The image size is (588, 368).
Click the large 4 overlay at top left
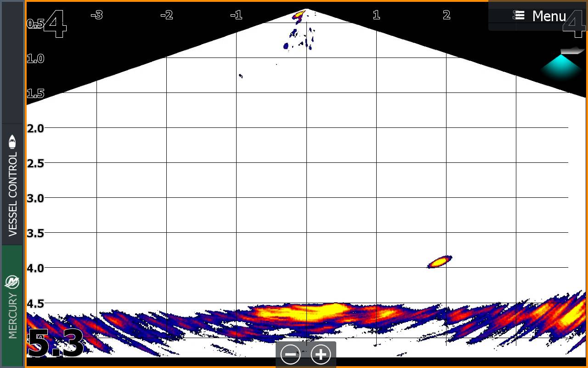55,24
